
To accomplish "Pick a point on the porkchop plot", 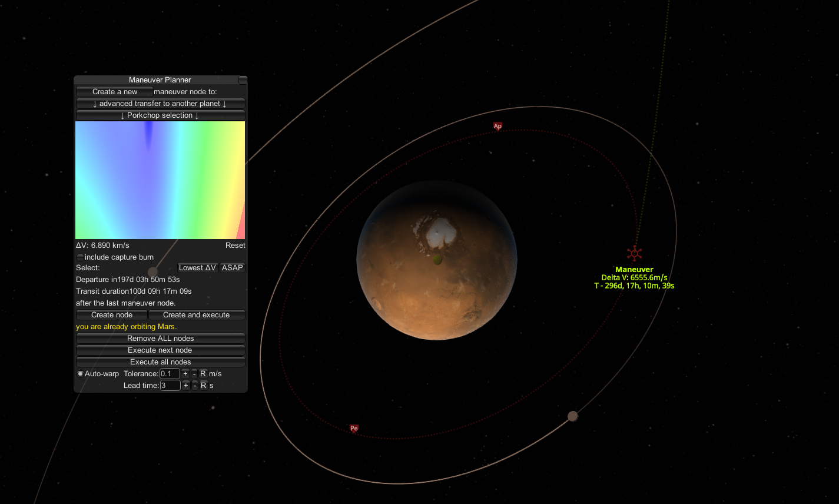I will click(160, 180).
